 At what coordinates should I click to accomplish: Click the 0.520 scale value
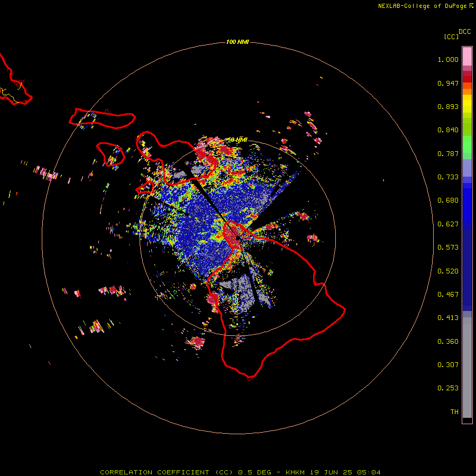[448, 271]
